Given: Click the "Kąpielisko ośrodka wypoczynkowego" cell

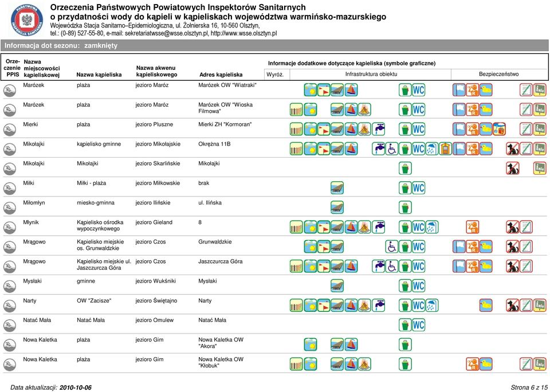Looking at the screenshot, I should [x=100, y=226].
